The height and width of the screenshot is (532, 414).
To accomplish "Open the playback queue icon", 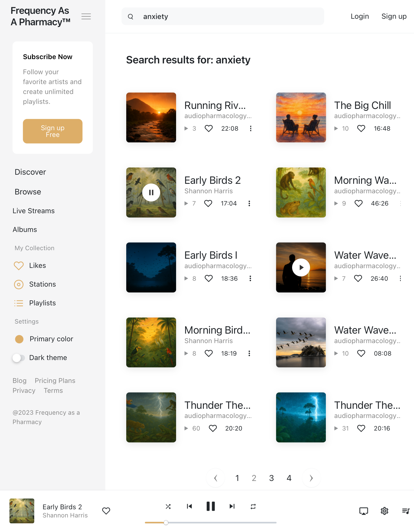I will 406,511.
